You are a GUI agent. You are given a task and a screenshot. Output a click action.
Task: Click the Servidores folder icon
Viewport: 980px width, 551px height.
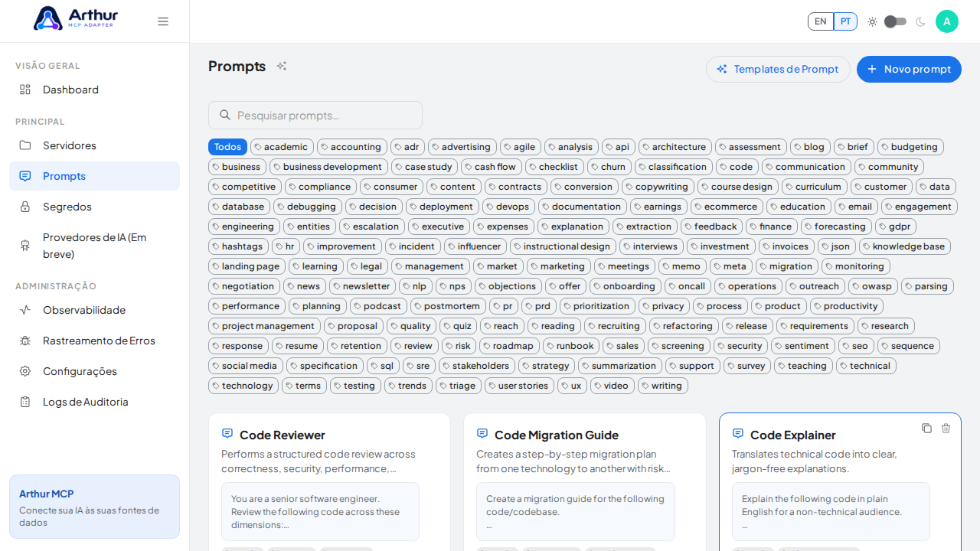point(25,145)
